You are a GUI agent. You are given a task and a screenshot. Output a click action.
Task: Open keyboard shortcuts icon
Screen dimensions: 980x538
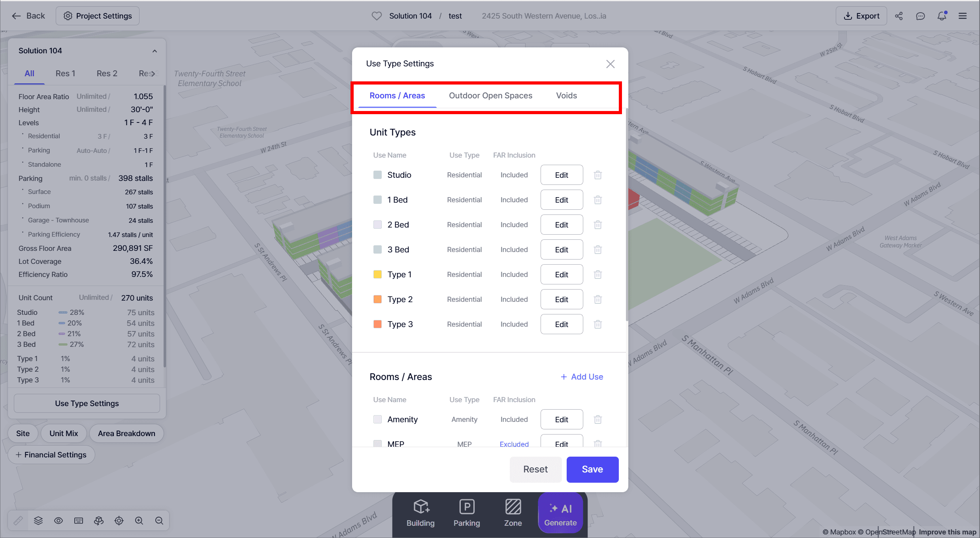tap(79, 521)
